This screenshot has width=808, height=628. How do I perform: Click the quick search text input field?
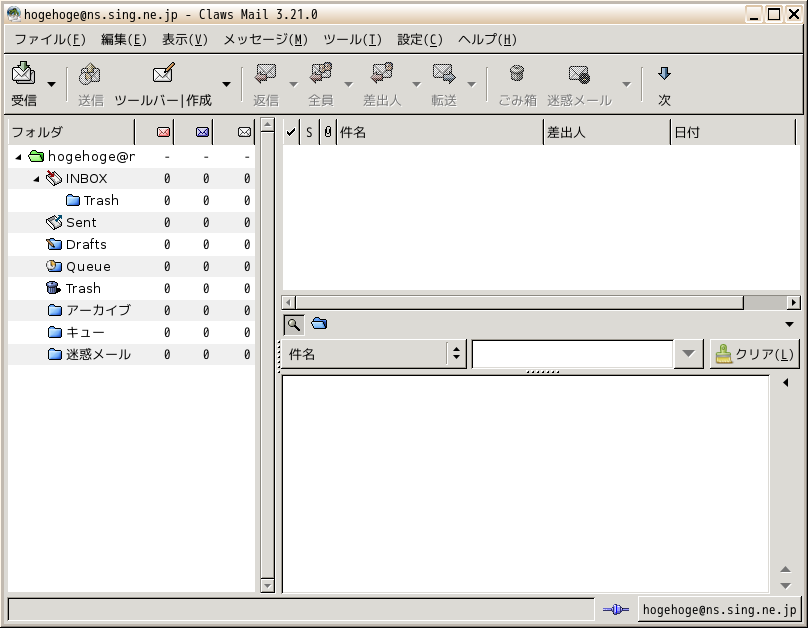tap(573, 354)
